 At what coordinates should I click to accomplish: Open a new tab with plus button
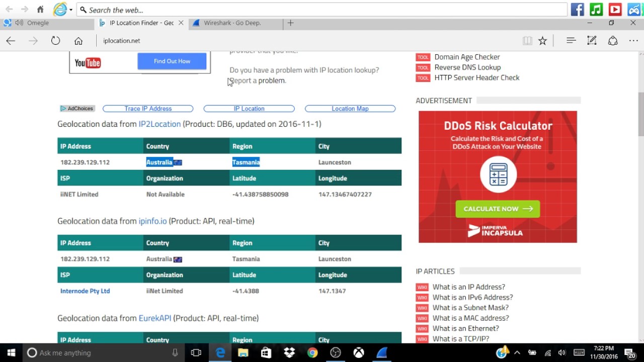coord(290,23)
